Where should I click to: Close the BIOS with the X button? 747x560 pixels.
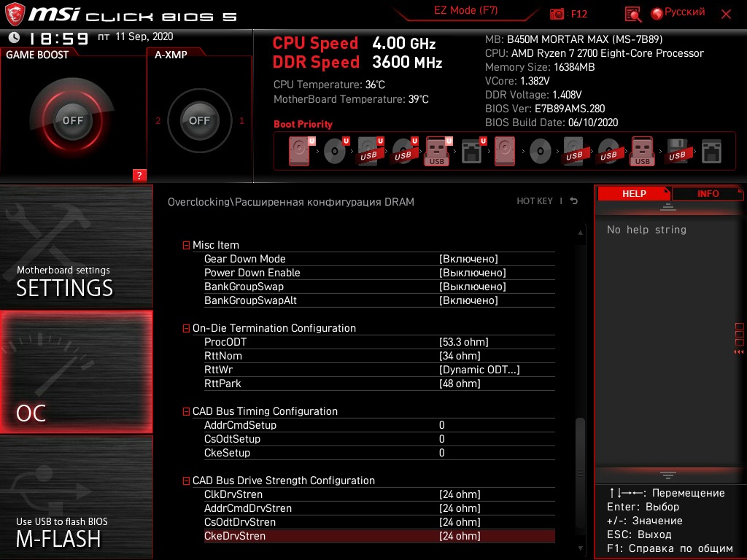[726, 15]
